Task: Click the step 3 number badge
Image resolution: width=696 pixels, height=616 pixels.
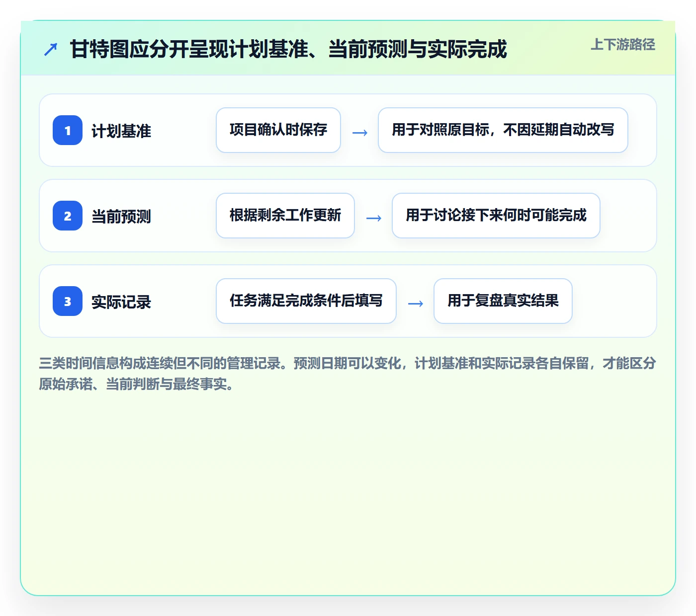Action: coord(68,301)
